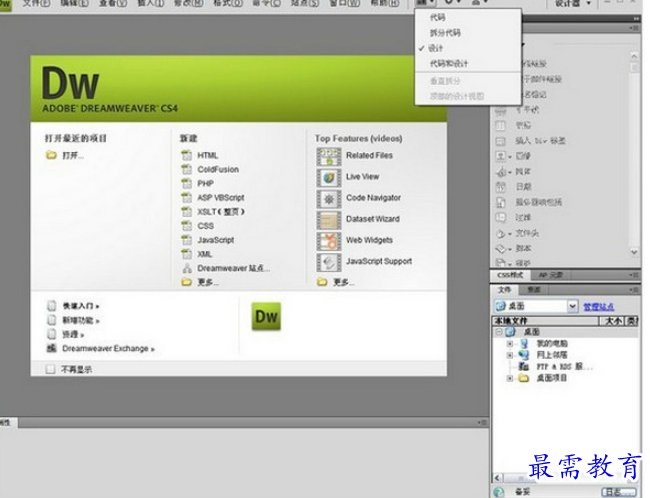Expand the 网上邻居 tree node
650x498 pixels.
(510, 355)
